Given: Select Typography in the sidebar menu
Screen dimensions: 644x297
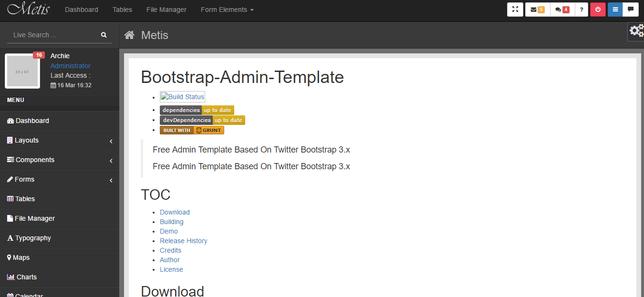Looking at the screenshot, I should pos(60,238).
